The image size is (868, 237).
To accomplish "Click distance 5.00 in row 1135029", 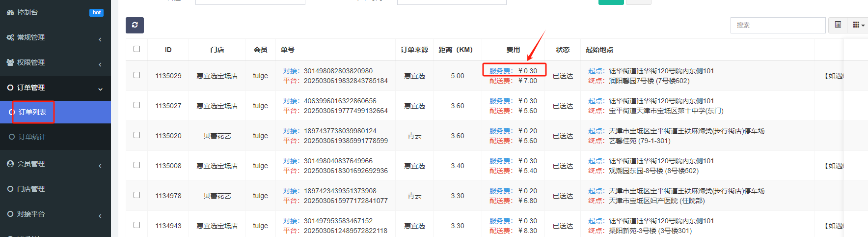I will click(x=458, y=76).
